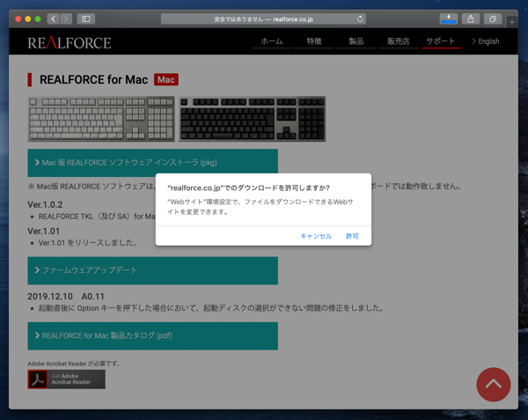Click the 起動直後に Option キー bullet text

211,308
